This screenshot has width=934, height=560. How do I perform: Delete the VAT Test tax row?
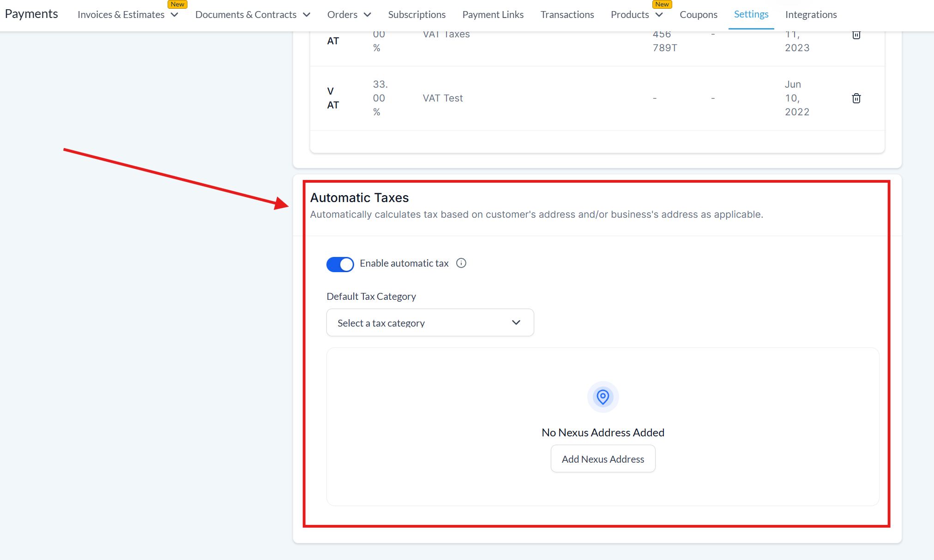pyautogui.click(x=856, y=98)
